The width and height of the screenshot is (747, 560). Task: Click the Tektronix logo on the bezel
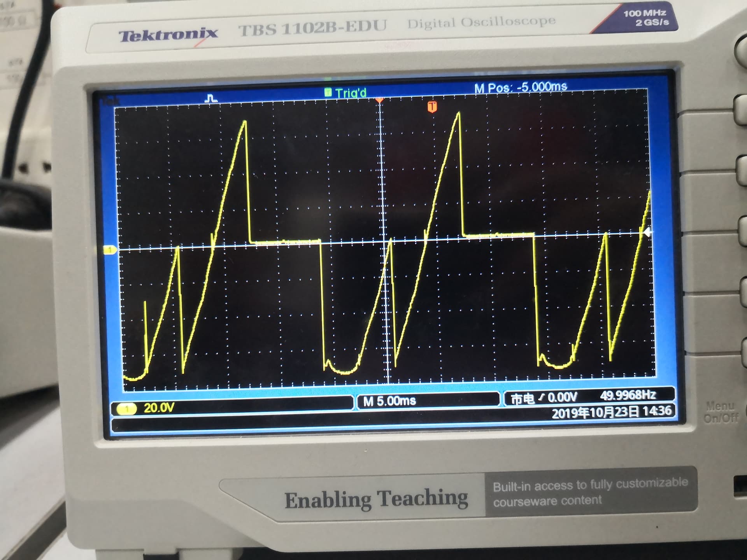pos(168,35)
